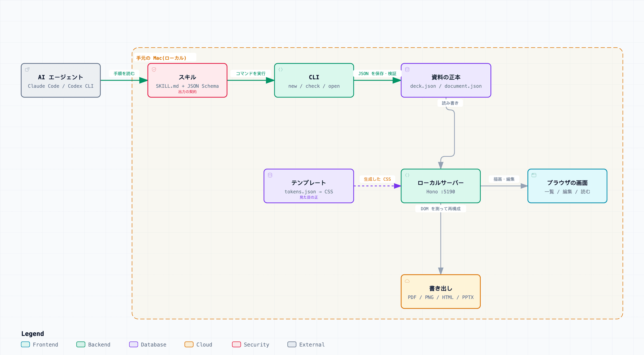Click the SKILL.md + JSON Schema subtitle
The image size is (644, 355).
coord(187,86)
